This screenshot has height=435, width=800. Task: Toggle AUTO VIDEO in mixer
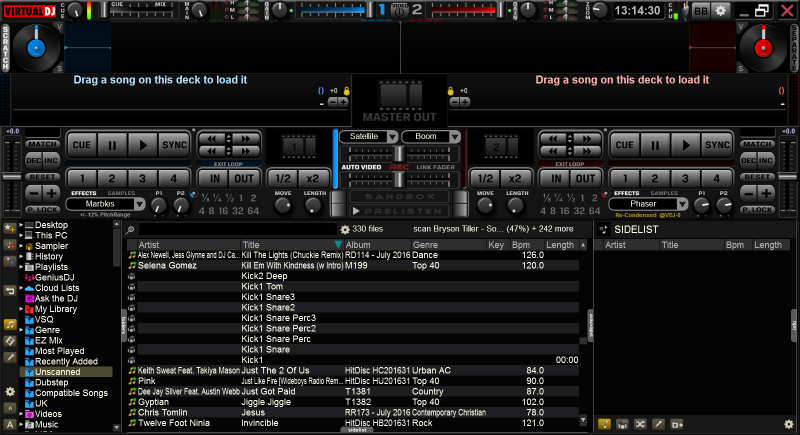(361, 167)
